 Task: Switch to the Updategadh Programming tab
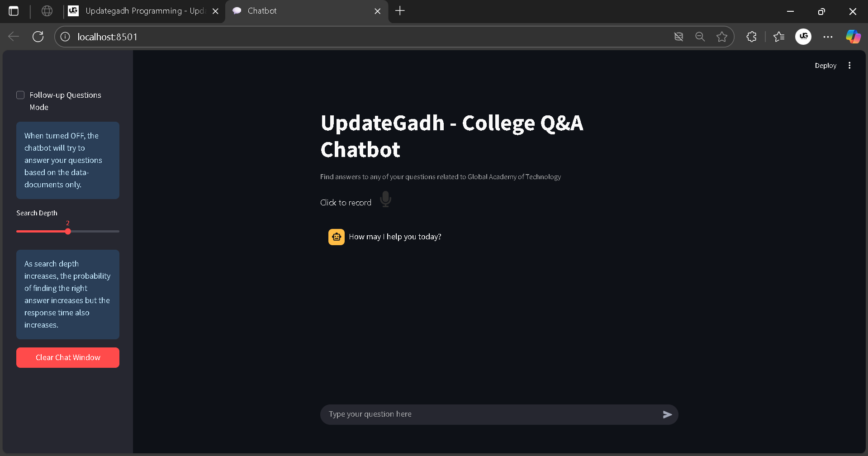136,11
